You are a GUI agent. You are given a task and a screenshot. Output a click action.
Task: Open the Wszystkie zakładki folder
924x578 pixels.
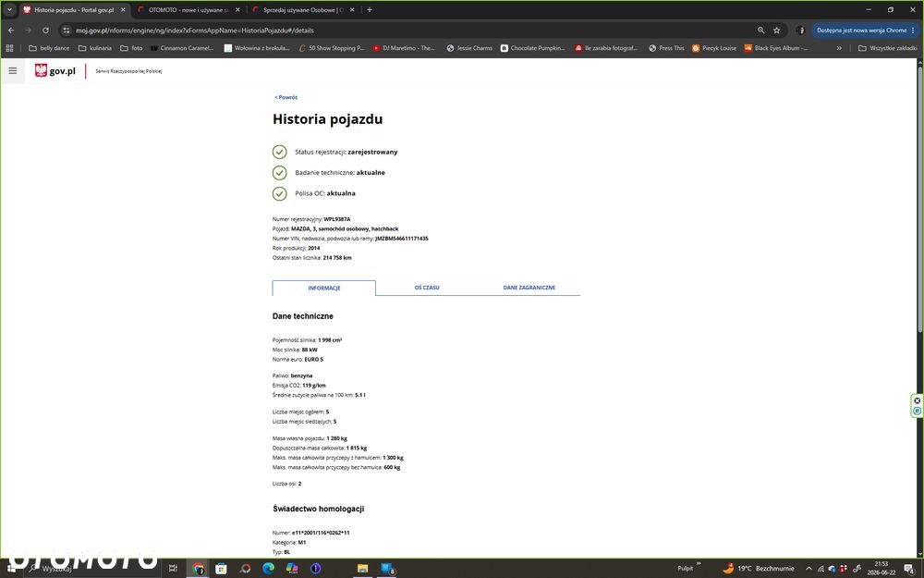pos(887,48)
